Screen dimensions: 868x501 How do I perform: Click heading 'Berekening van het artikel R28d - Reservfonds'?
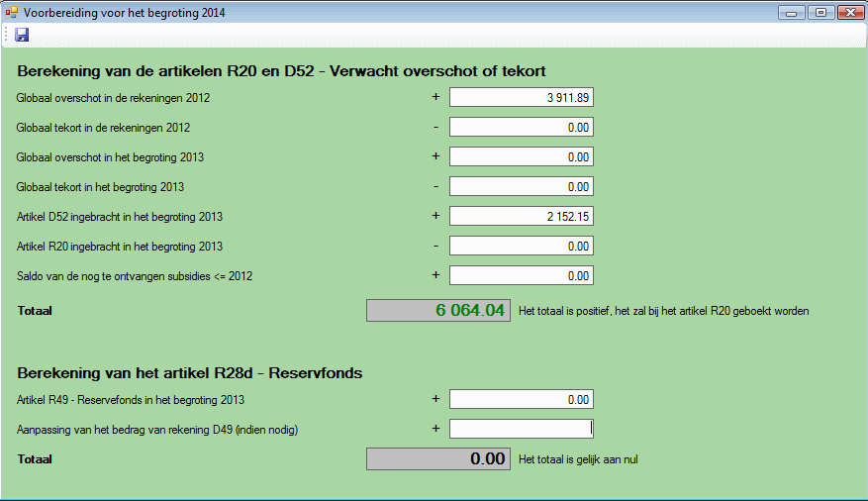[189, 373]
